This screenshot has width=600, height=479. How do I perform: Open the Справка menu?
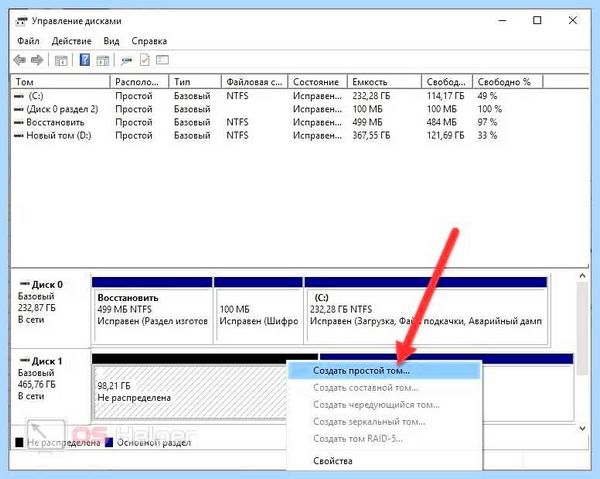tap(149, 41)
